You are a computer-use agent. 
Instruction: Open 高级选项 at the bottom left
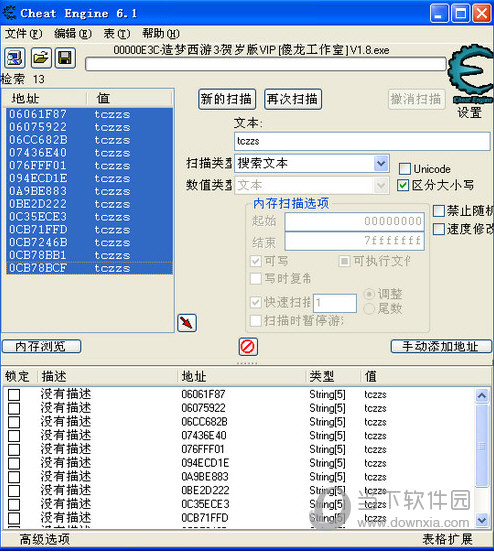click(45, 539)
